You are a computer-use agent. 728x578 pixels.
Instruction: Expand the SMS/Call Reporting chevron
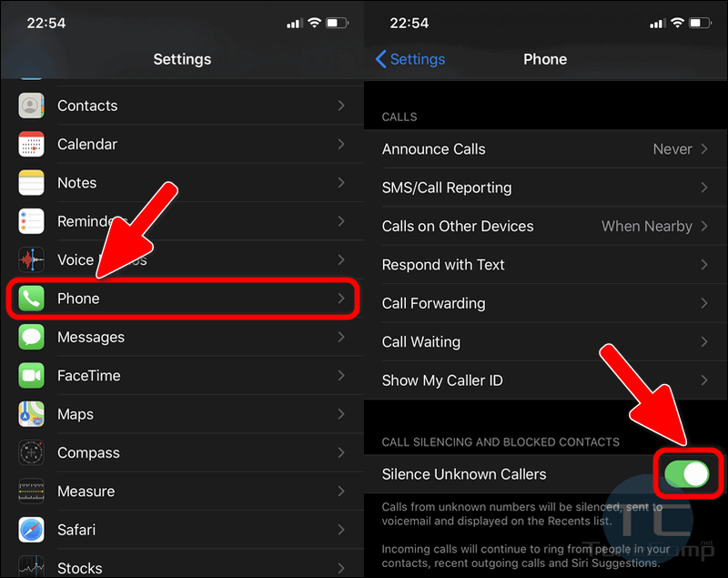coord(704,188)
